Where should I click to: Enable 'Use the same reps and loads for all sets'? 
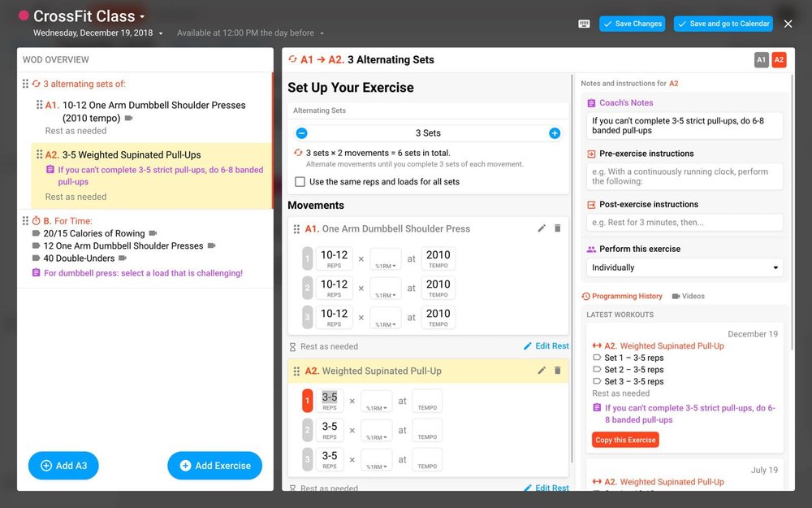[300, 182]
